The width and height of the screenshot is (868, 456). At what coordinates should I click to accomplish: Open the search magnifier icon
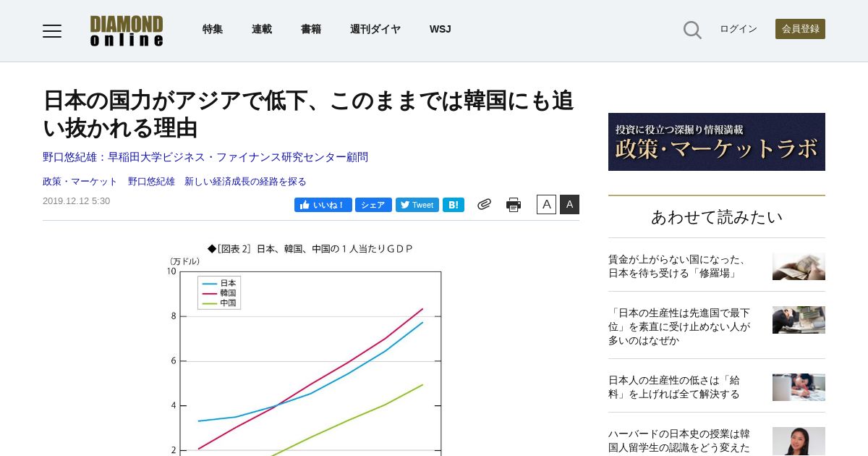coord(692,30)
